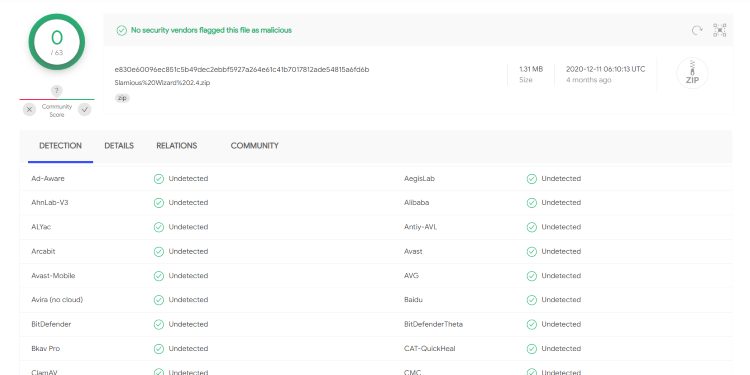750x375 pixels.
Task: Click the AegisLab vendor name
Action: point(419,178)
